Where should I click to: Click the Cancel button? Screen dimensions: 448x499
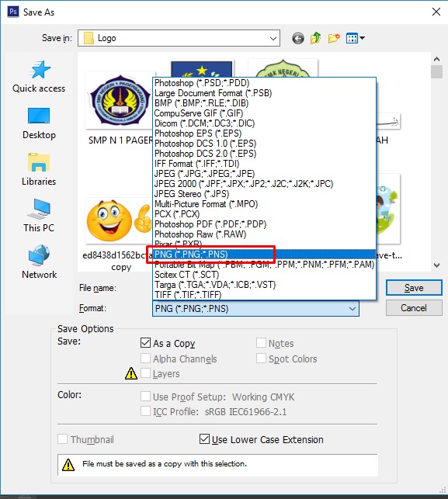(x=414, y=308)
